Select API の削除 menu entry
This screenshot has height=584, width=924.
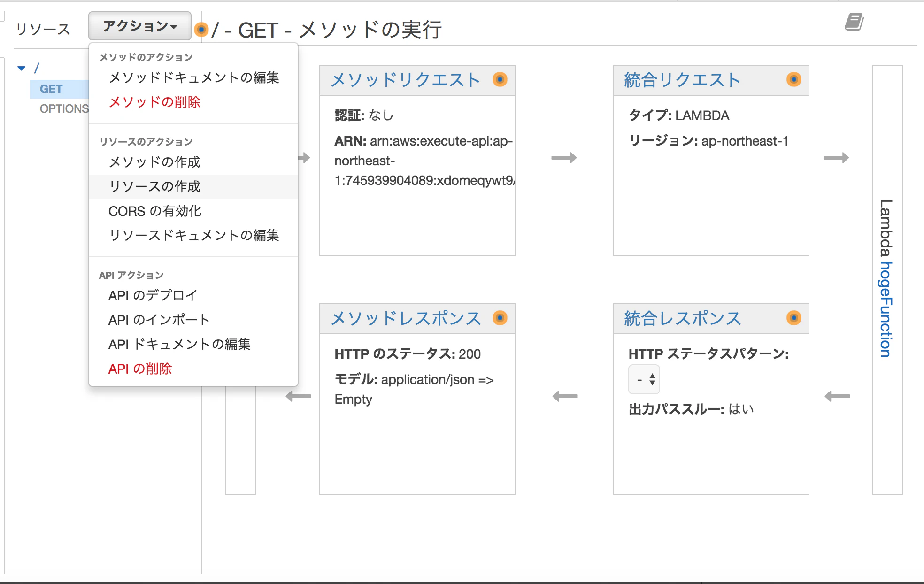(x=193, y=369)
